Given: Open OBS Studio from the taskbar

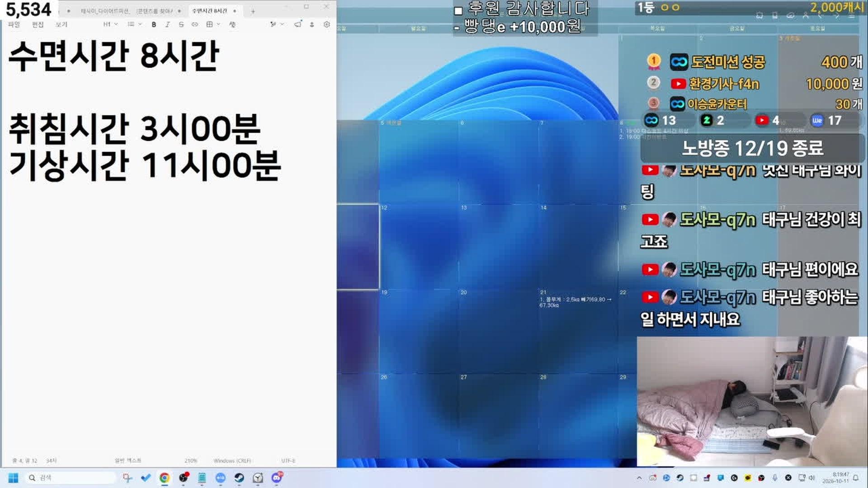Looking at the screenshot, I should tap(183, 478).
